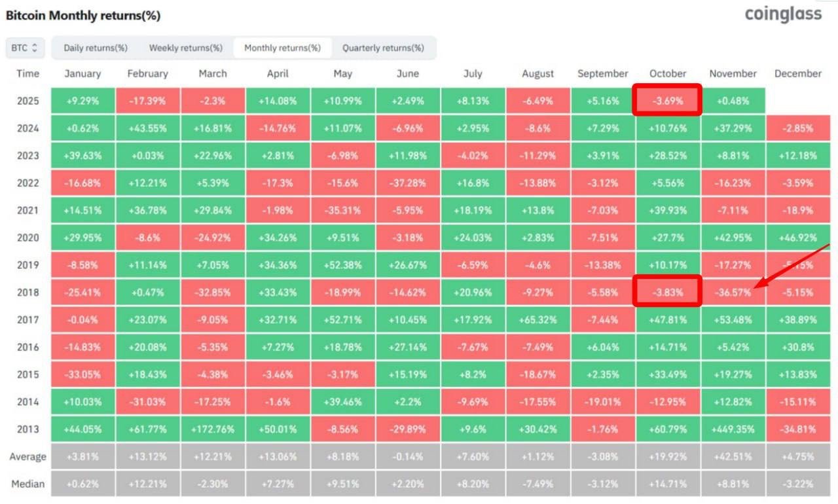Viewport: 838px width, 504px height.
Task: Click the January column header
Action: (x=82, y=73)
